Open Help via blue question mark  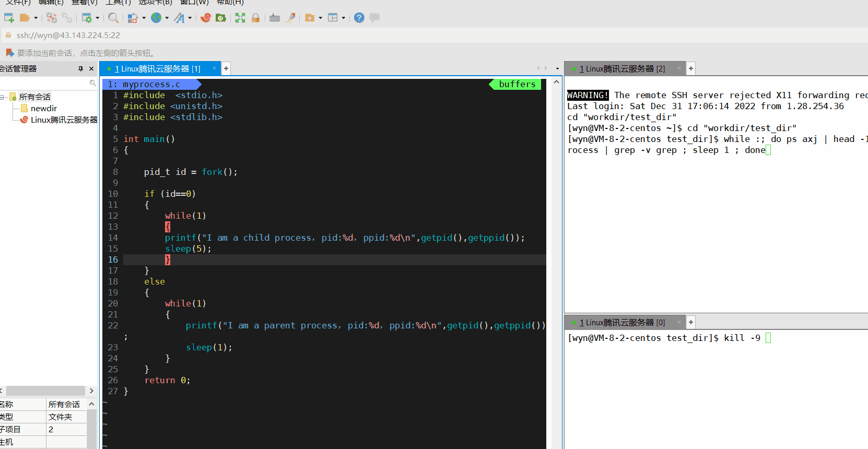[x=359, y=18]
